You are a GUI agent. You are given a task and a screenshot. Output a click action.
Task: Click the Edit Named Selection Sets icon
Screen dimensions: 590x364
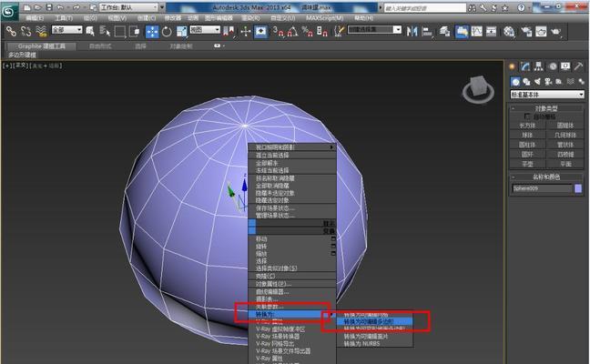(x=339, y=31)
